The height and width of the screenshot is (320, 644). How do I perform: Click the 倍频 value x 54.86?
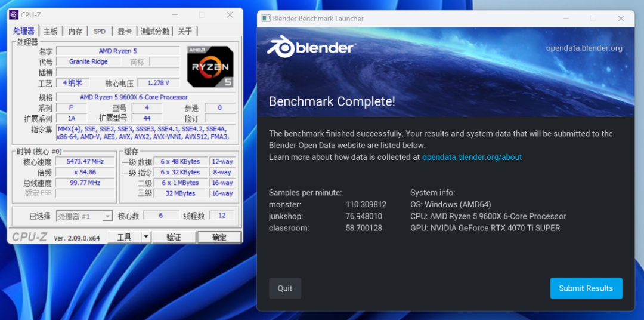[x=85, y=172]
